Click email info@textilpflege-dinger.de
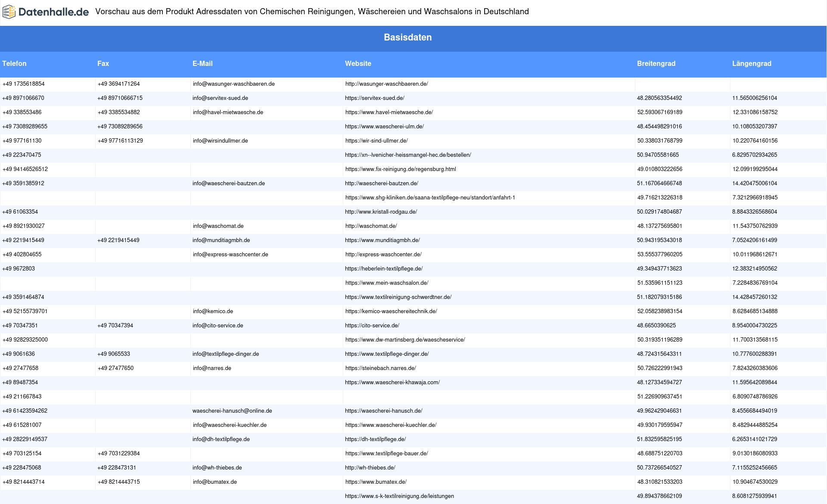This screenshot has height=504, width=827. (226, 354)
